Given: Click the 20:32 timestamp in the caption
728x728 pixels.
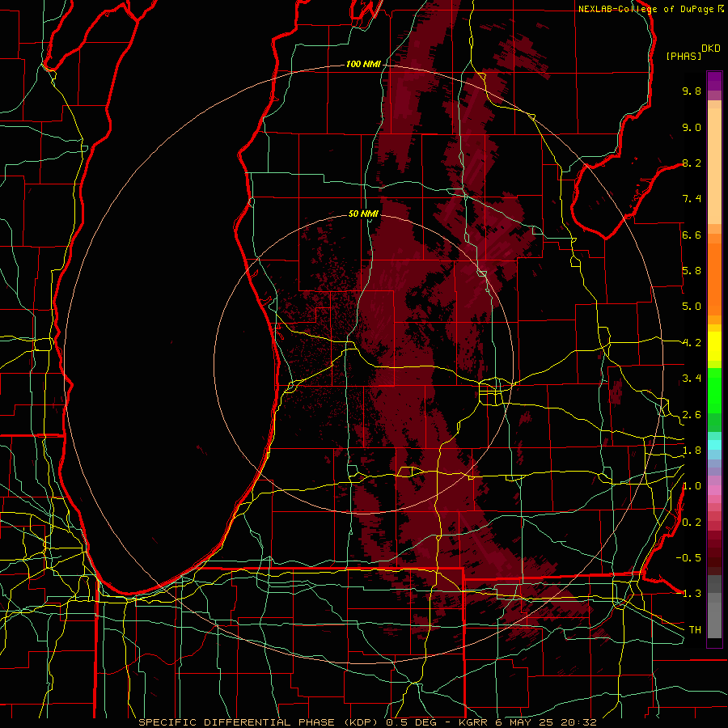Looking at the screenshot, I should 579,722.
